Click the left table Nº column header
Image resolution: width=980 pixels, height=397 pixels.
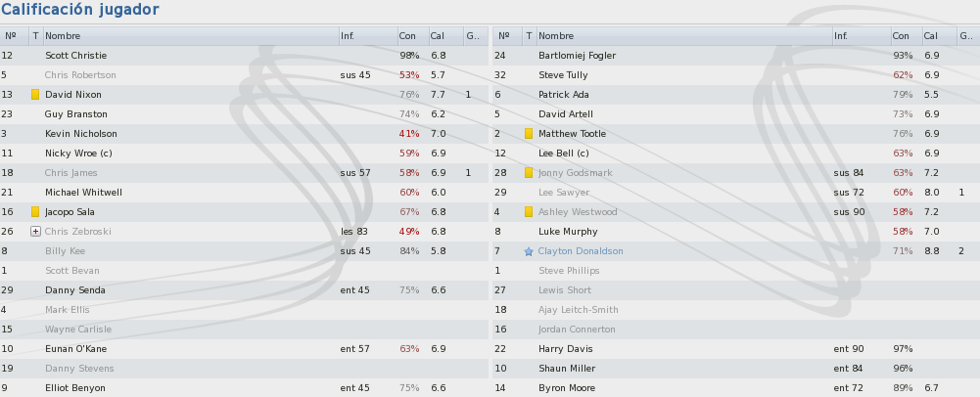coord(15,36)
